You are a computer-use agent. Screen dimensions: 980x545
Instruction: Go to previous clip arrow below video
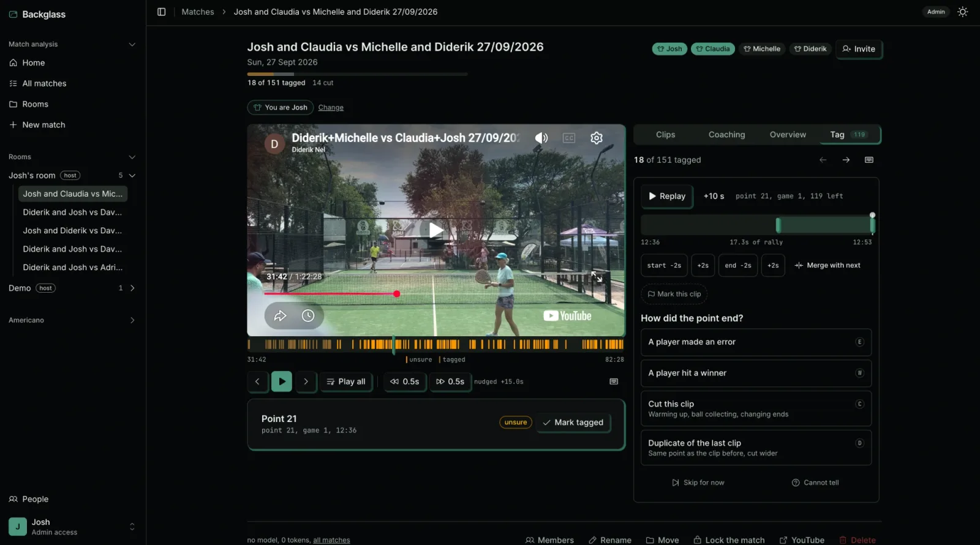pos(257,382)
